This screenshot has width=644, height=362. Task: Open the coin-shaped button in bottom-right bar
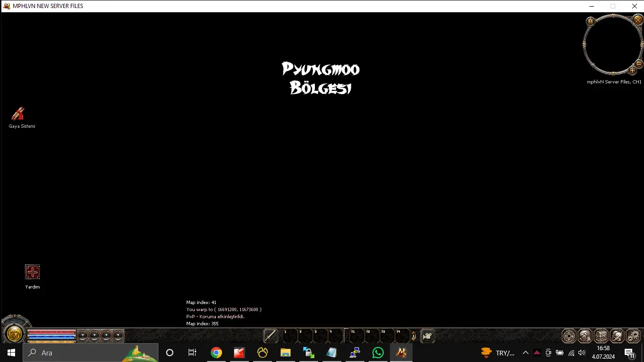coord(569,336)
